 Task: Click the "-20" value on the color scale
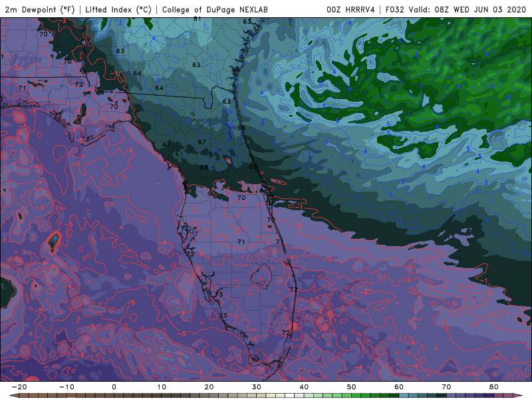[x=19, y=387]
